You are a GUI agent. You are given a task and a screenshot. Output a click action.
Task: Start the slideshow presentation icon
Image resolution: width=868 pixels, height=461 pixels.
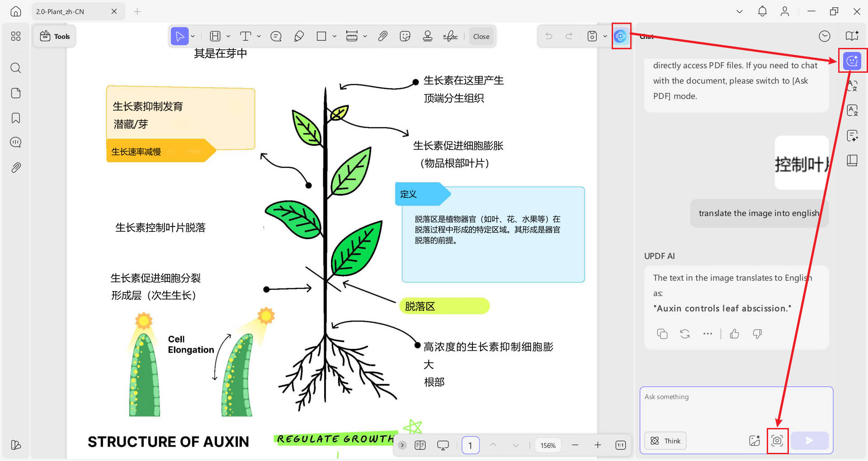[x=443, y=445]
